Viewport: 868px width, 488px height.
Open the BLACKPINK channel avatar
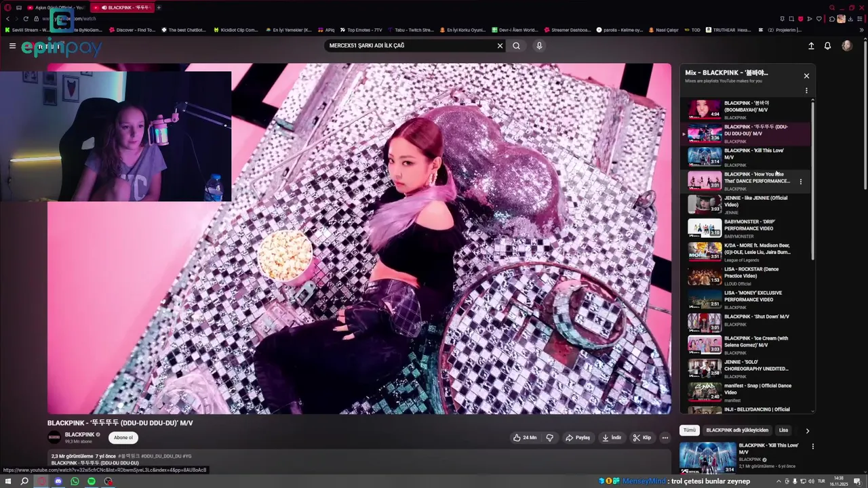point(54,438)
